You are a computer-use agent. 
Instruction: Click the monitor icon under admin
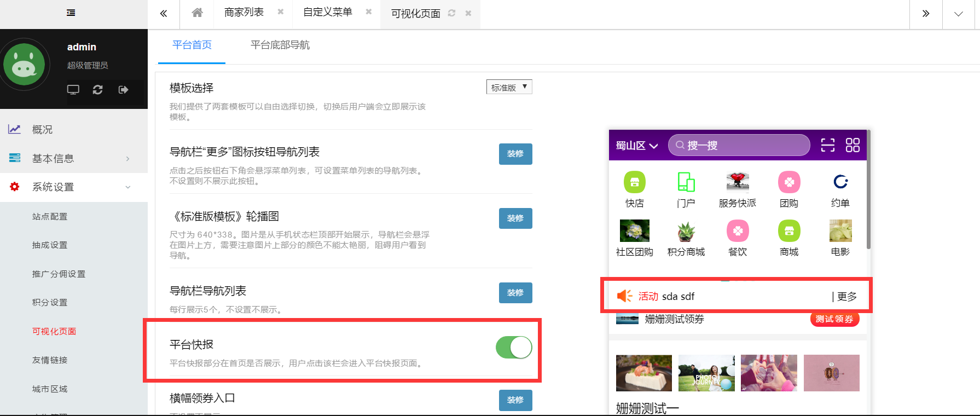(x=73, y=90)
